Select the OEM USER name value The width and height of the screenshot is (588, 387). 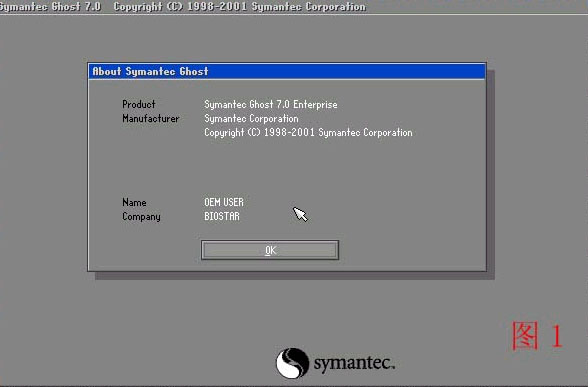click(x=224, y=202)
